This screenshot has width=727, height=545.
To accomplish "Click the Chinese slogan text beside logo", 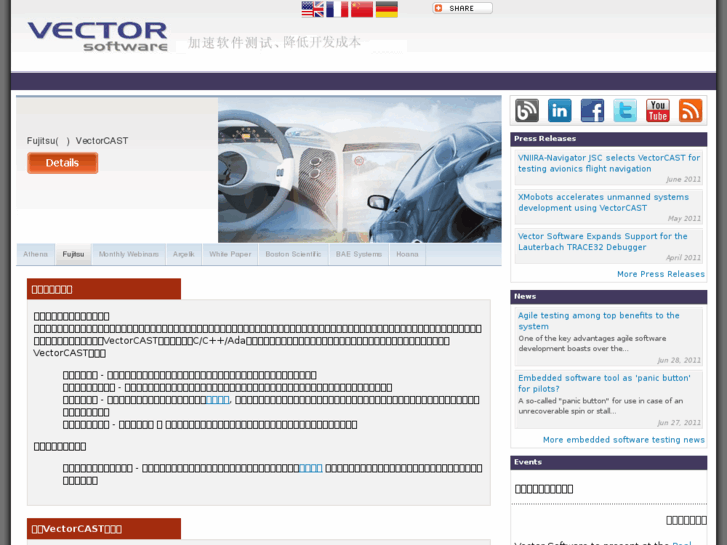I will pos(274,43).
